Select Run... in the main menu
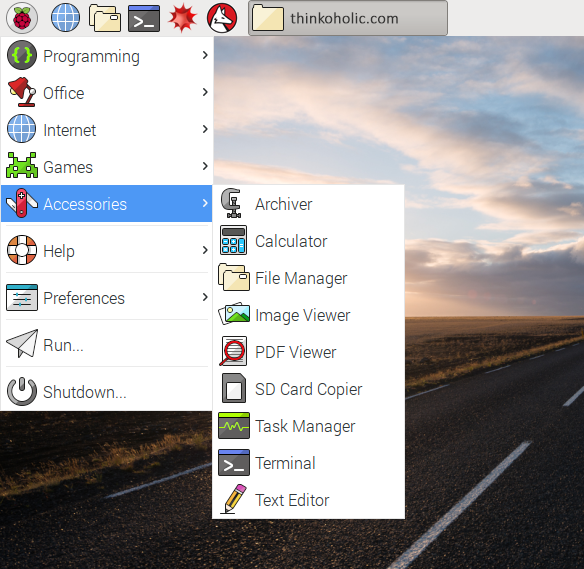The width and height of the screenshot is (584, 569). pyautogui.click(x=107, y=344)
